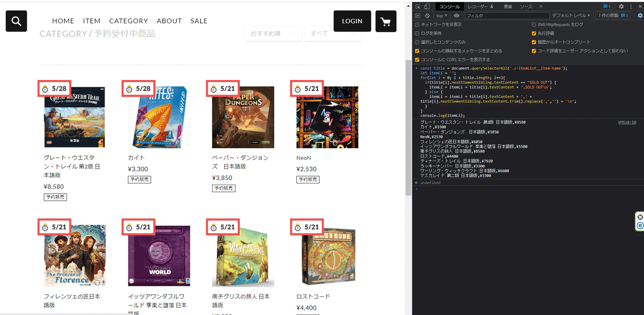
Task: Click the ¥8,580 price text
Action: 54,187
